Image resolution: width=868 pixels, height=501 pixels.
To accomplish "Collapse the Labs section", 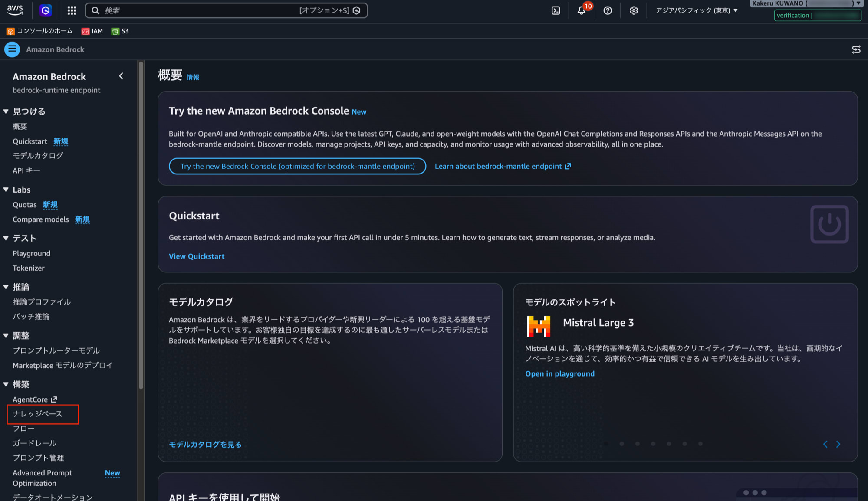I will click(6, 190).
